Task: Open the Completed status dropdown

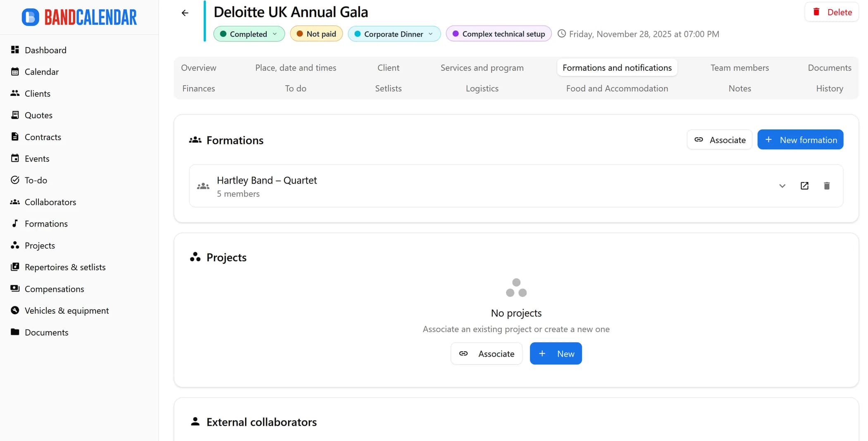Action: coord(249,34)
